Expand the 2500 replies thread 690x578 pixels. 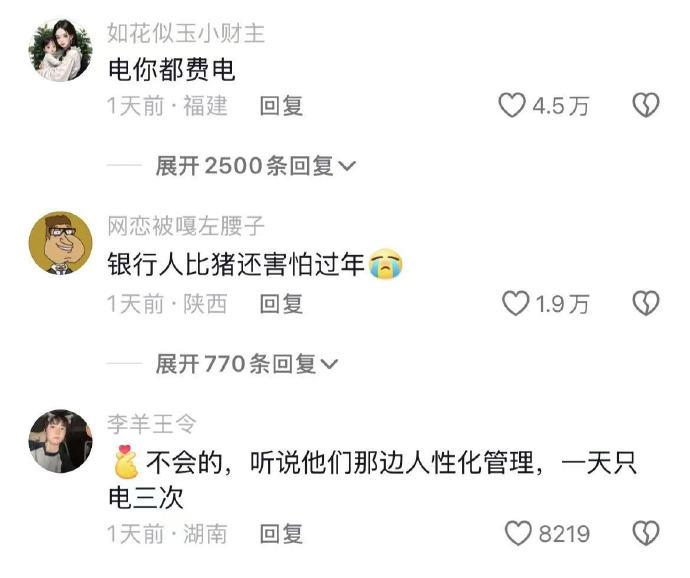tap(255, 166)
